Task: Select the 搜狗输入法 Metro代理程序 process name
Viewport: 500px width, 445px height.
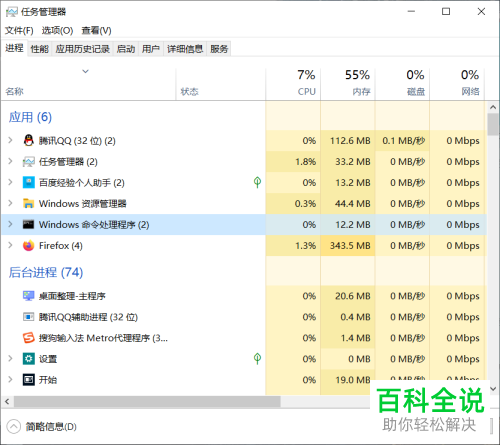Action: tap(103, 338)
